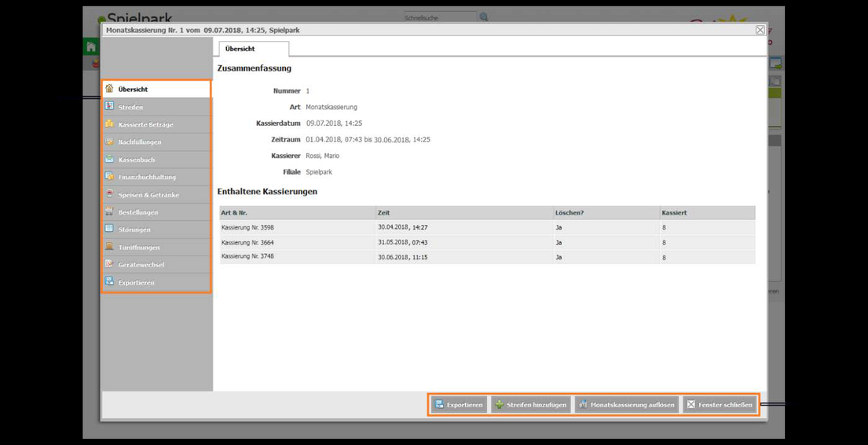
Task: Click the green home icon behind dialog
Action: 91,47
